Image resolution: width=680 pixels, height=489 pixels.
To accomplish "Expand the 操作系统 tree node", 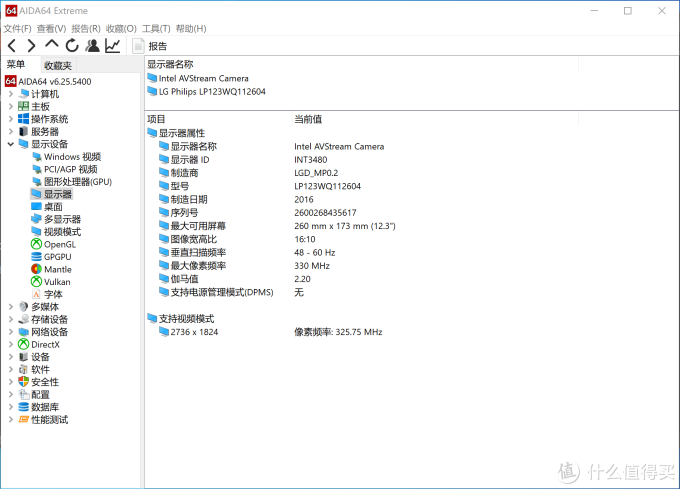I will coord(11,119).
